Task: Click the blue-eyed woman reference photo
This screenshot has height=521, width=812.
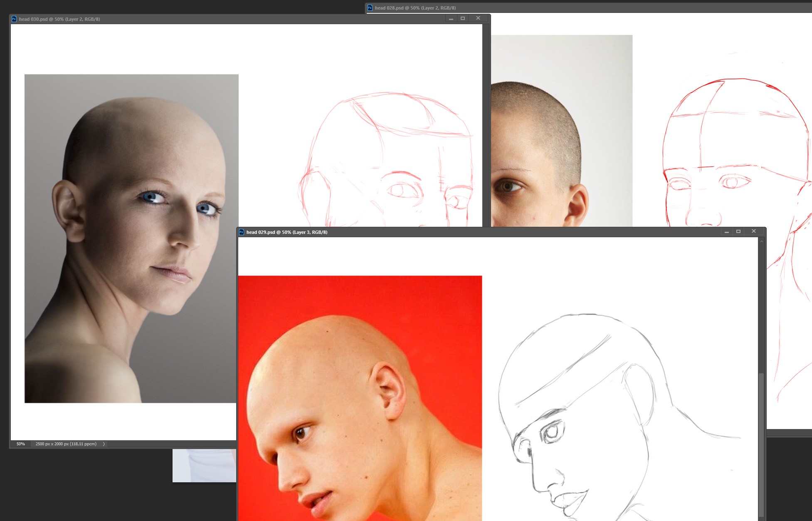Action: click(x=131, y=238)
